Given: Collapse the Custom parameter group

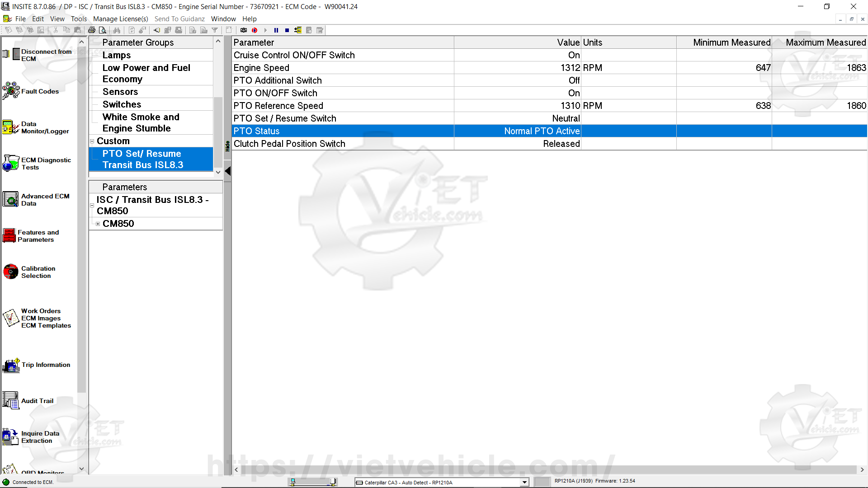Looking at the screenshot, I should tap(92, 141).
